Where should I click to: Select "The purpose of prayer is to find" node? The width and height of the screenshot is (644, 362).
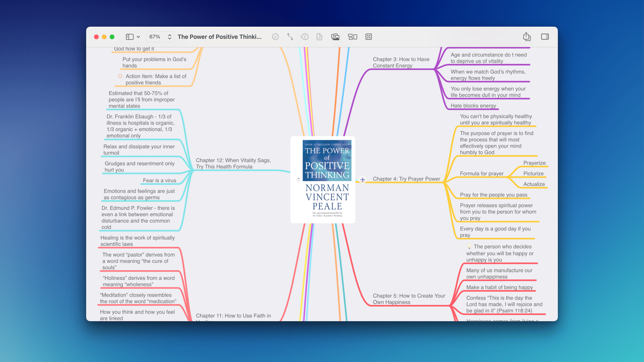point(496,143)
